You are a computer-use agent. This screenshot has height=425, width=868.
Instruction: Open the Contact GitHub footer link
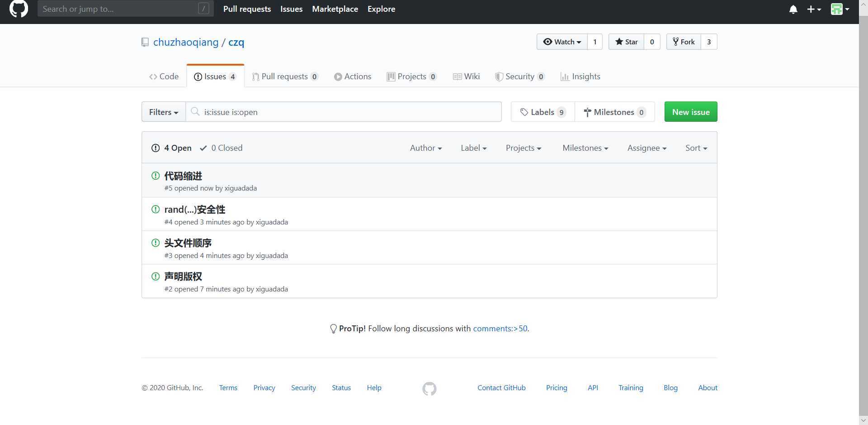click(501, 388)
